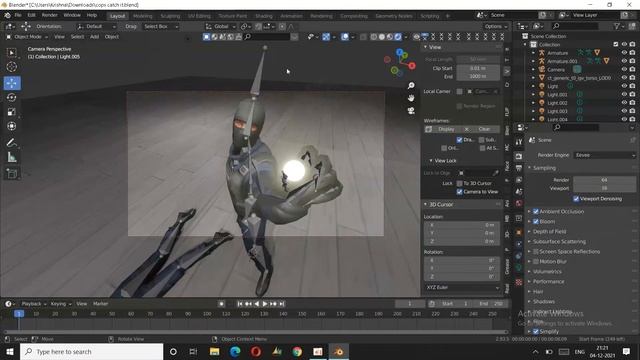This screenshot has height=360, width=640.
Task: Open the outliner filter funnel icon
Action: pyautogui.click(x=617, y=26)
